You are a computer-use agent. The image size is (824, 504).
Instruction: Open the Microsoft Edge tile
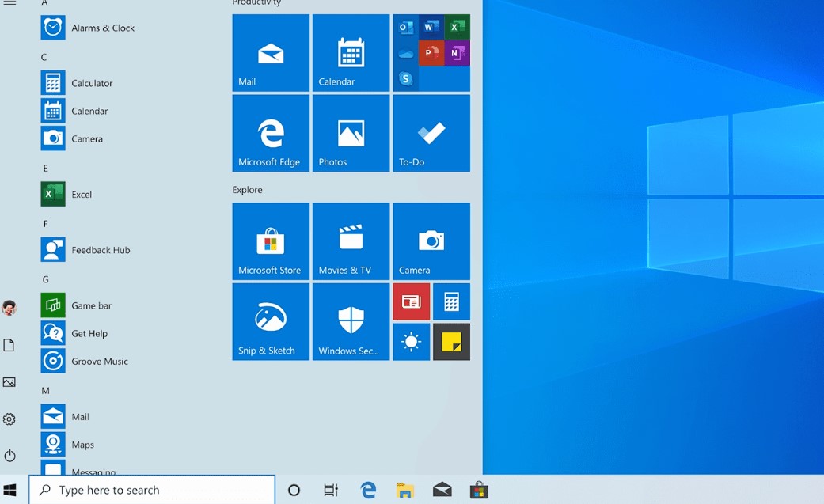click(271, 133)
